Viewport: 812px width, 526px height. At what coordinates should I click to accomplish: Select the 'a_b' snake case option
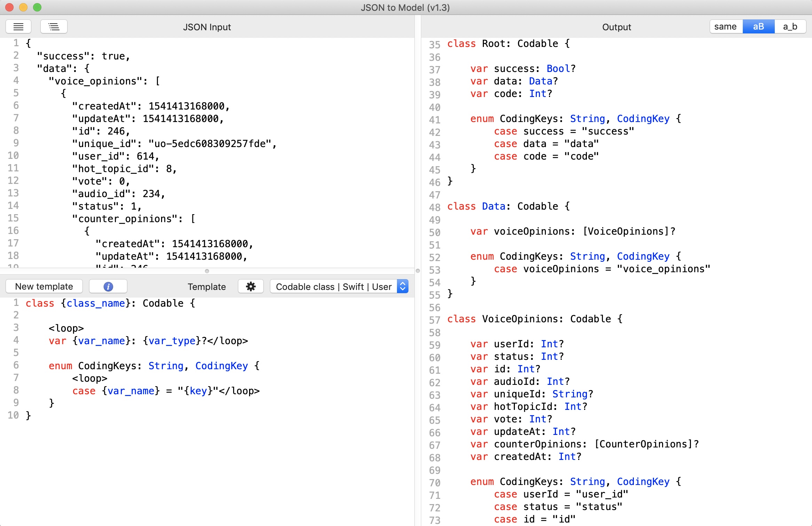[790, 27]
